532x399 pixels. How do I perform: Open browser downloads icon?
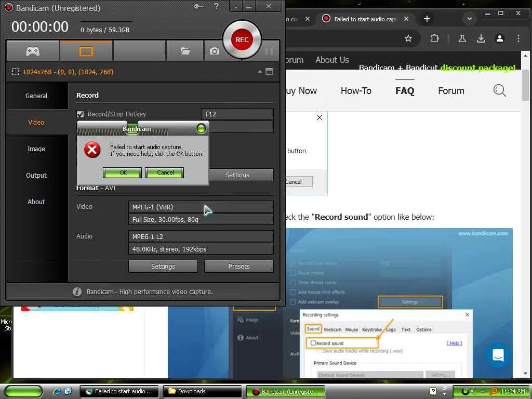tap(481, 38)
